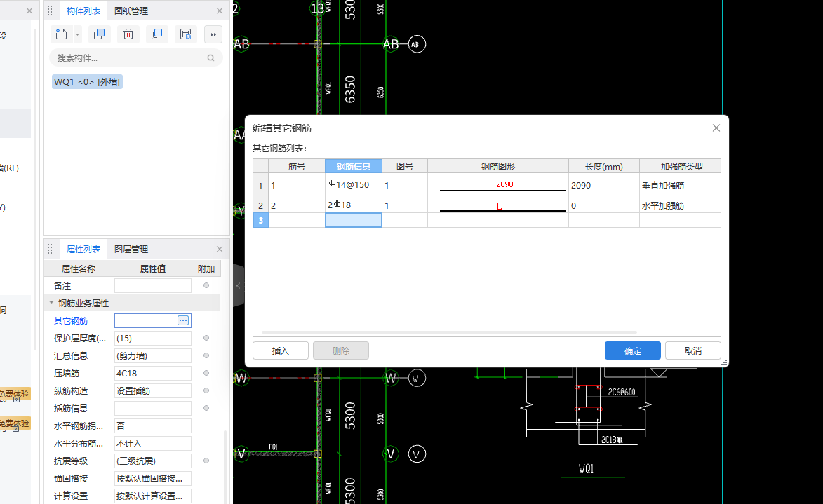Collapse the 钢筋业务属性 group

pos(51,304)
